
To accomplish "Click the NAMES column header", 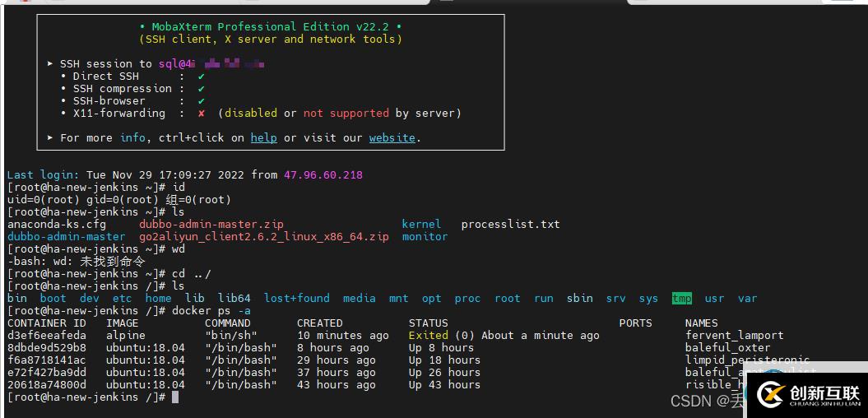I will [x=701, y=323].
